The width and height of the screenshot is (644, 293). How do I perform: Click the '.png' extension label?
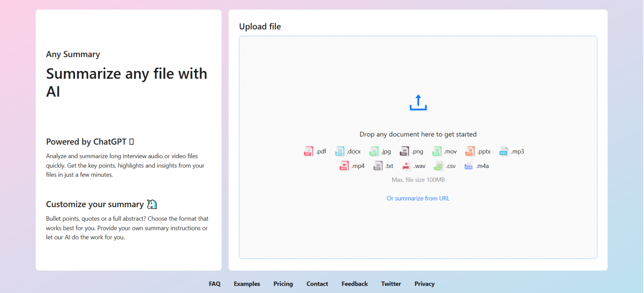pyautogui.click(x=417, y=151)
